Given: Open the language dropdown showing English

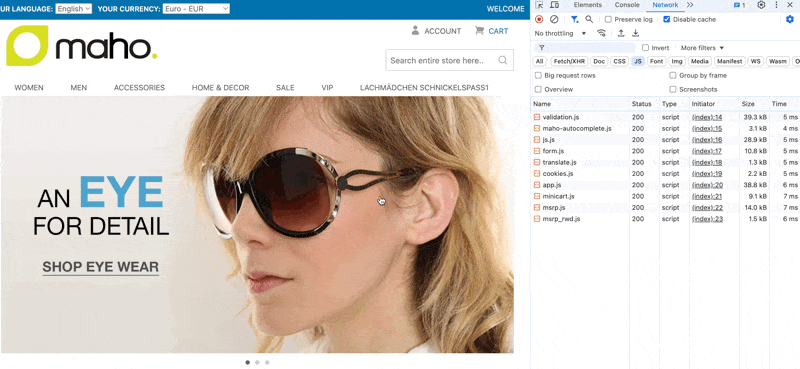Looking at the screenshot, I should click(73, 9).
